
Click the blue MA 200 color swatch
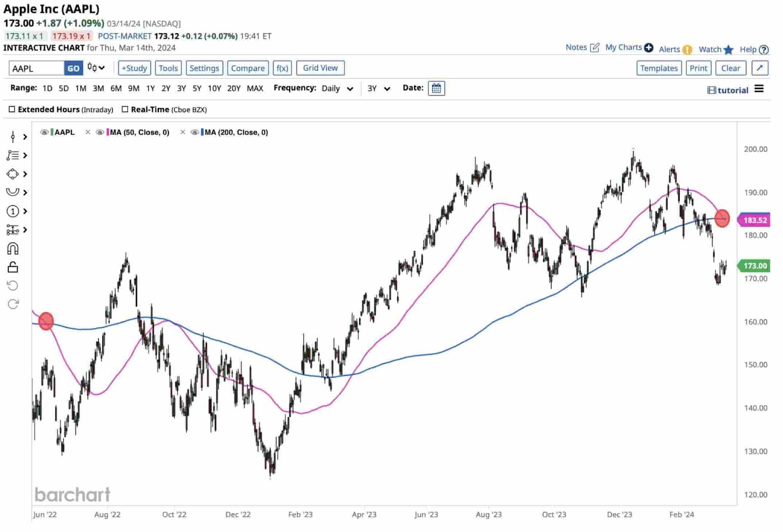click(x=202, y=132)
